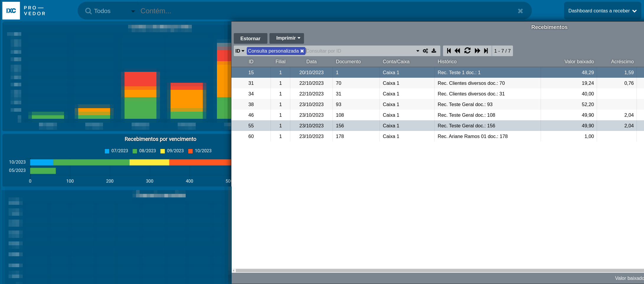Click the Valor baixado footer total label
The width and height of the screenshot is (644, 284).
click(629, 278)
